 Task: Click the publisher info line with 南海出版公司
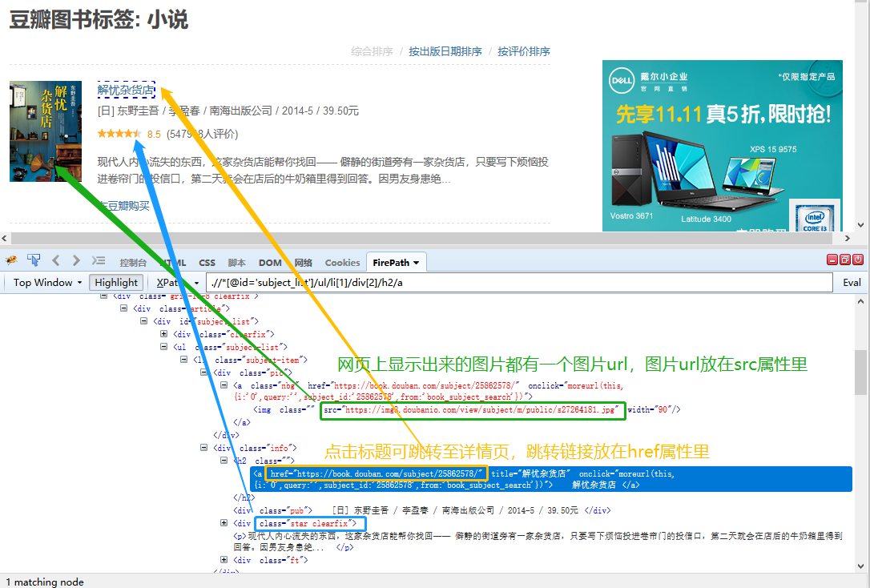click(228, 111)
